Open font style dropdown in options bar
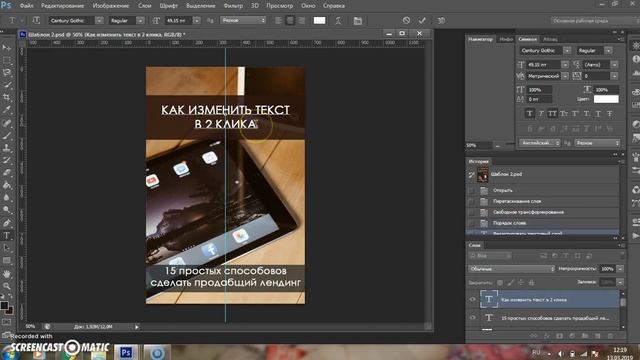Image resolution: width=640 pixels, height=360 pixels. tap(140, 20)
